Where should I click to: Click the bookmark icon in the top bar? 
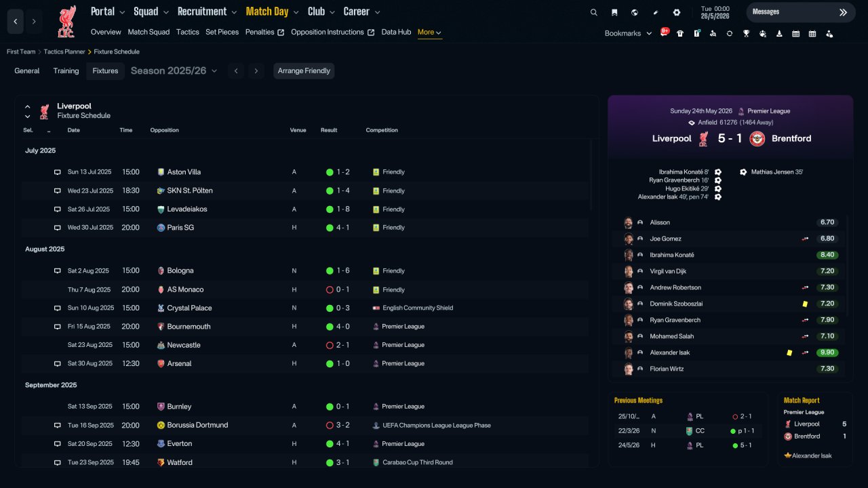[x=614, y=12]
